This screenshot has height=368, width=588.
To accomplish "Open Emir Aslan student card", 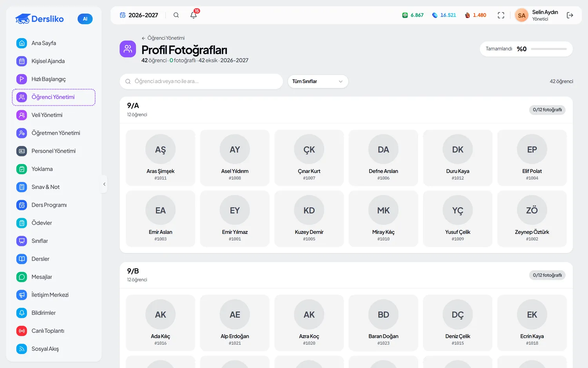I will pos(160,219).
